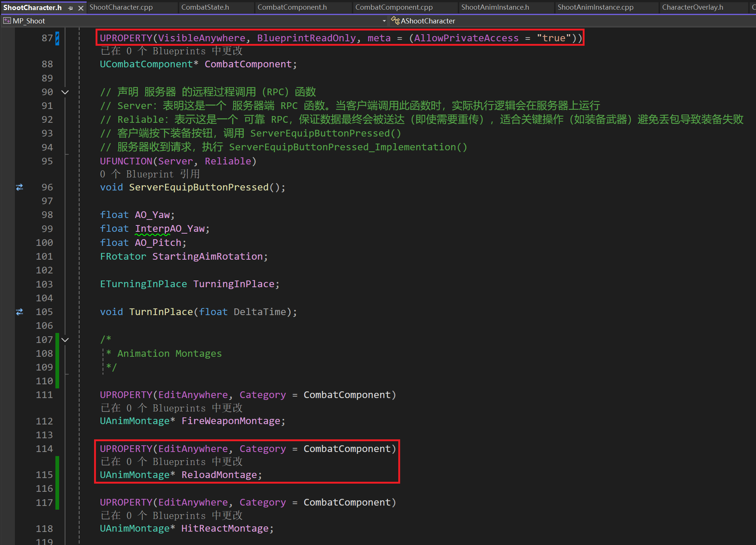Click line number 101 in the margin
Viewport: 756px width, 545px height.
click(45, 256)
